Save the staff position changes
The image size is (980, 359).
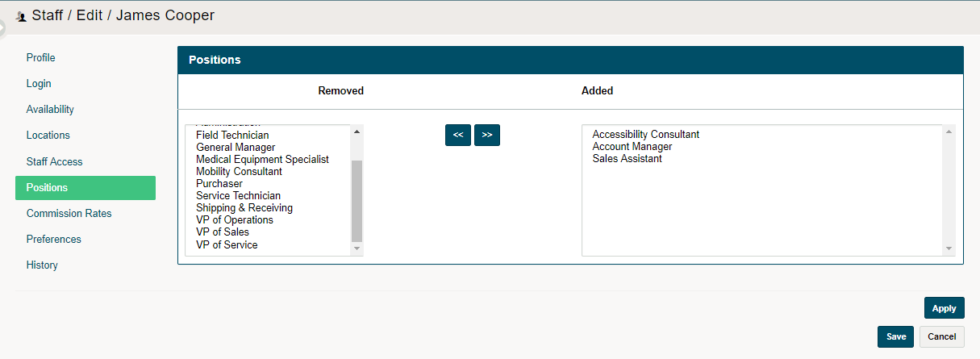[896, 336]
